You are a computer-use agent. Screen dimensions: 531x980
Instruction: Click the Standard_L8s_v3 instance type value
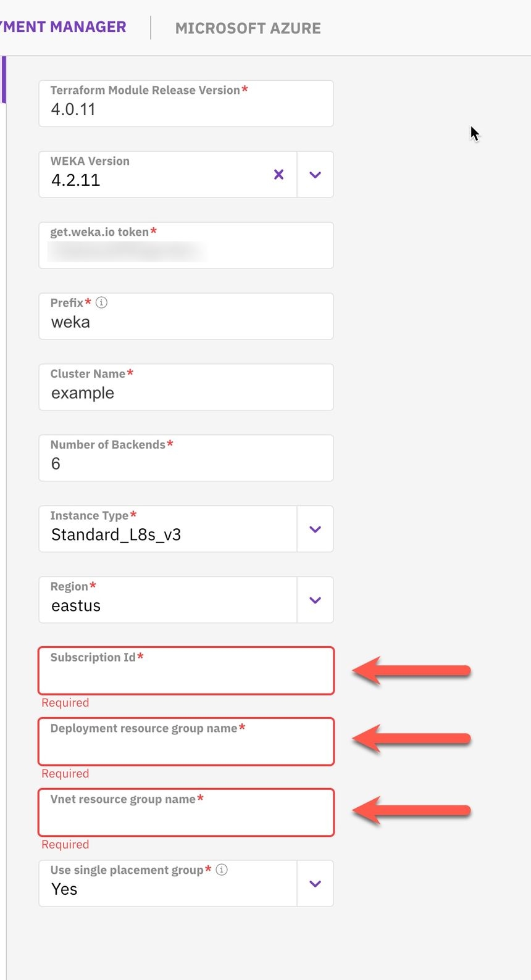point(116,534)
